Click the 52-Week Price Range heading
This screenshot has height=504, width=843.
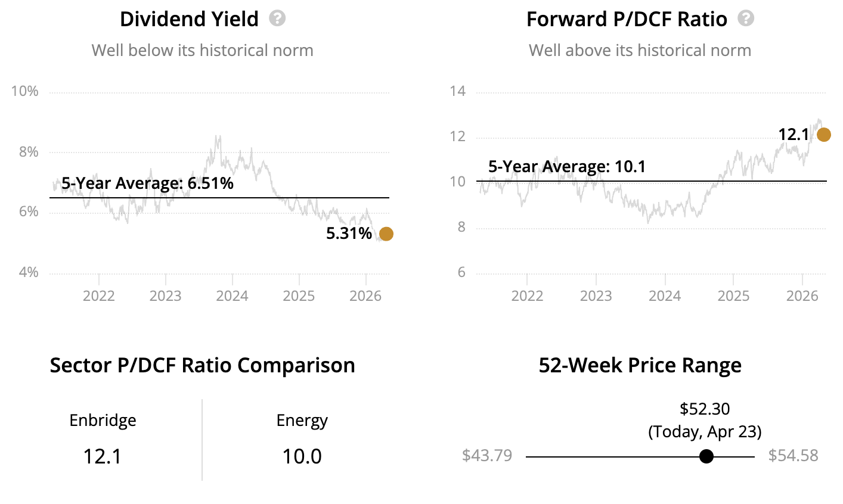pyautogui.click(x=640, y=365)
